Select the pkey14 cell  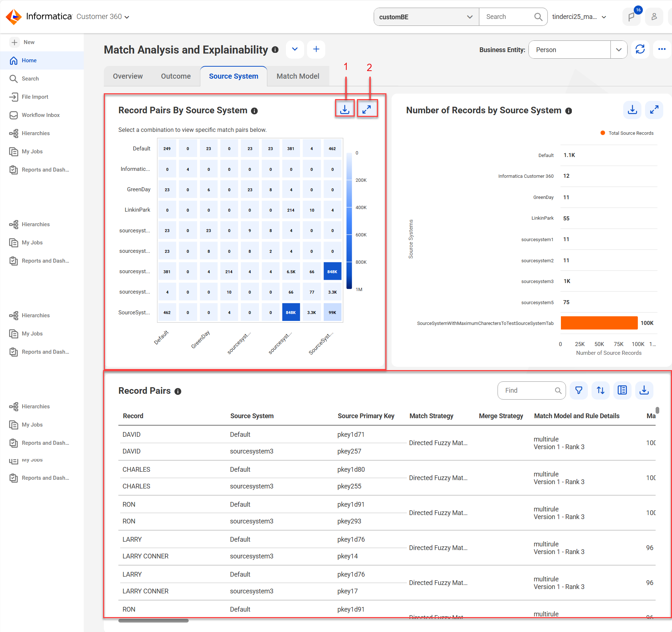pyautogui.click(x=347, y=556)
